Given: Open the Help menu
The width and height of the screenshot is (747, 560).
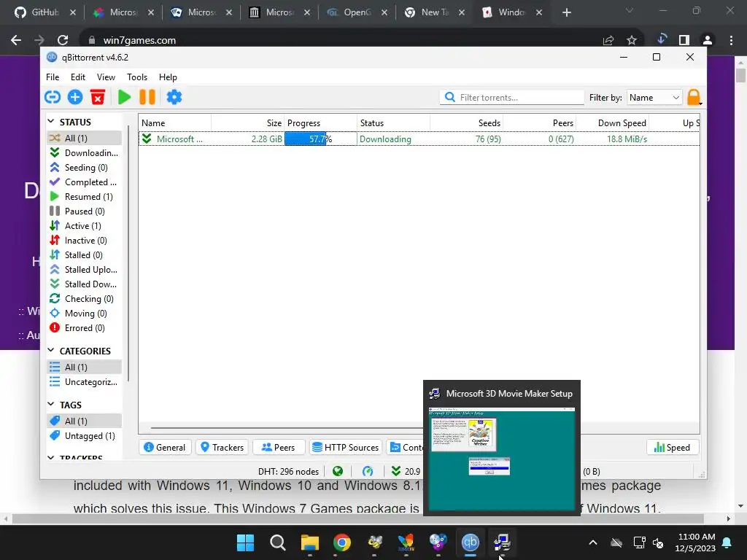Looking at the screenshot, I should 168,77.
